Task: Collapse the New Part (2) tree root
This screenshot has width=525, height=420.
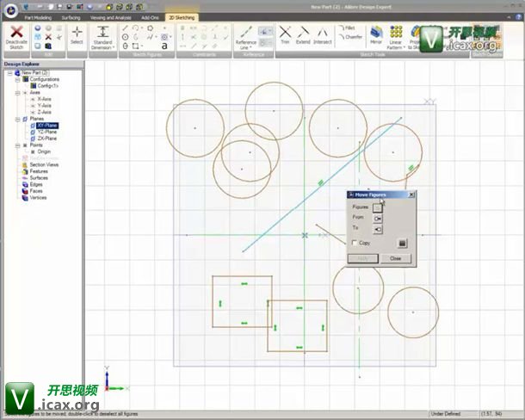Action: point(9,73)
